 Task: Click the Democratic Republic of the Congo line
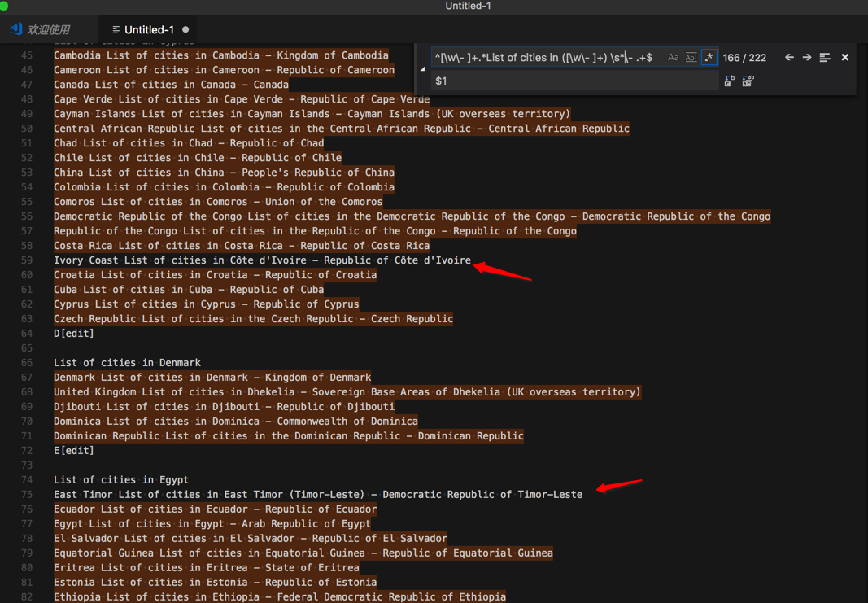(x=412, y=216)
